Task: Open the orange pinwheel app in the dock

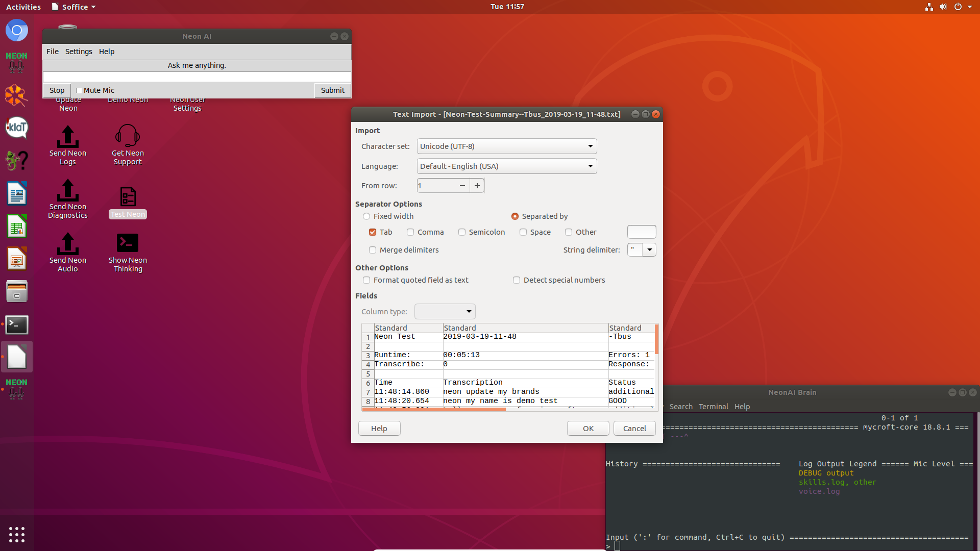Action: [17, 95]
